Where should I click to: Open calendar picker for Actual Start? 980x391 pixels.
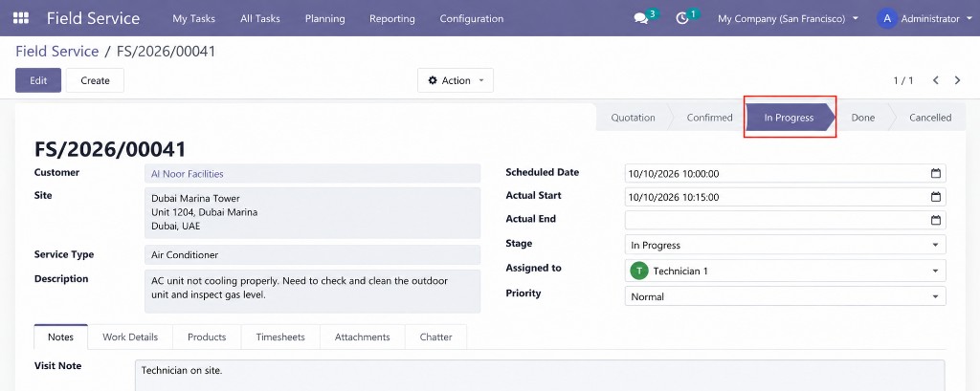936,197
